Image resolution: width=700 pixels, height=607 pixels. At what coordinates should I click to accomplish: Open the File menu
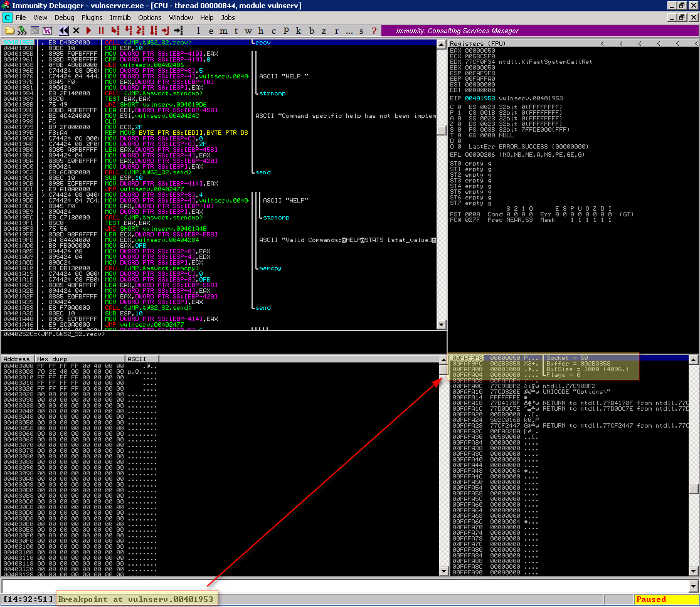pyautogui.click(x=21, y=18)
